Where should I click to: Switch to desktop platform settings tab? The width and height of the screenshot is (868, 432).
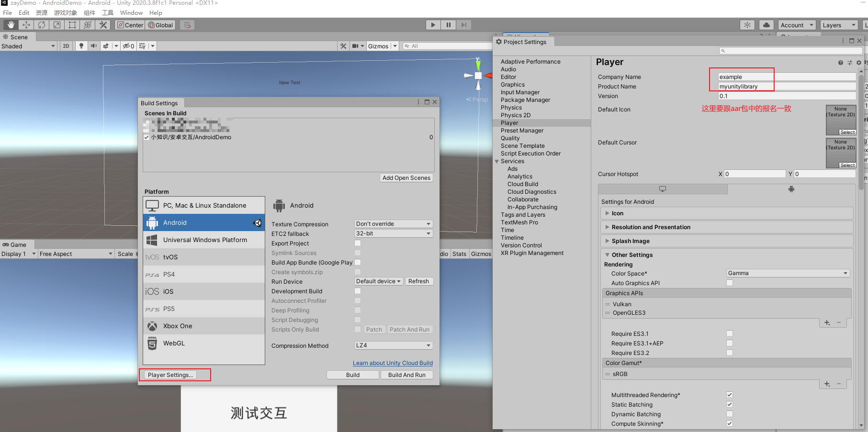pyautogui.click(x=663, y=189)
